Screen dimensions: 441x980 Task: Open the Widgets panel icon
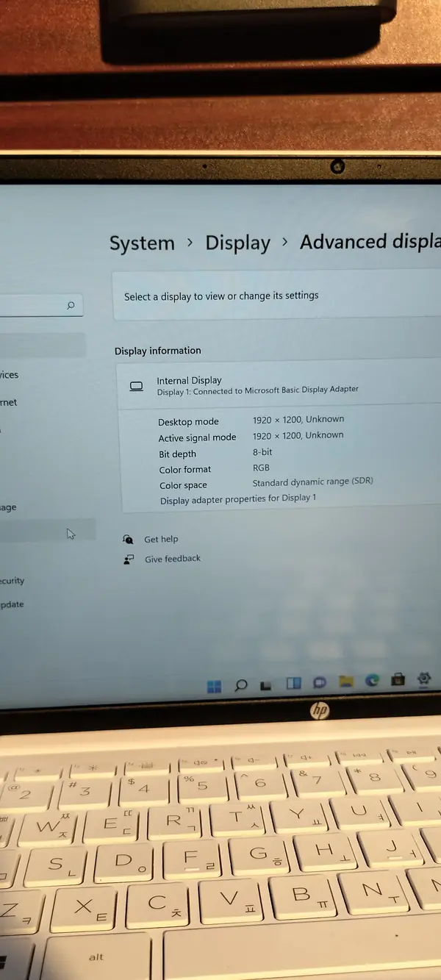293,683
